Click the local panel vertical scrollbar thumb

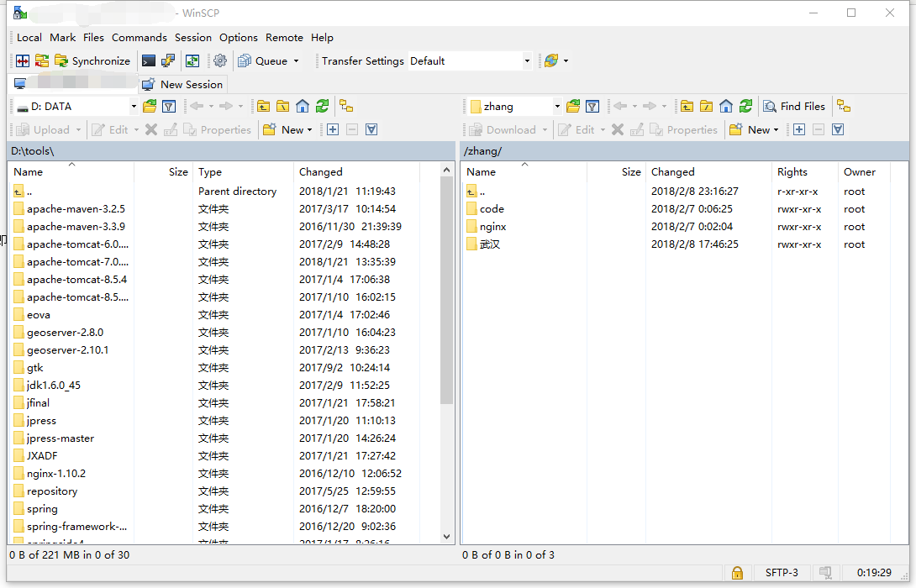click(446, 290)
